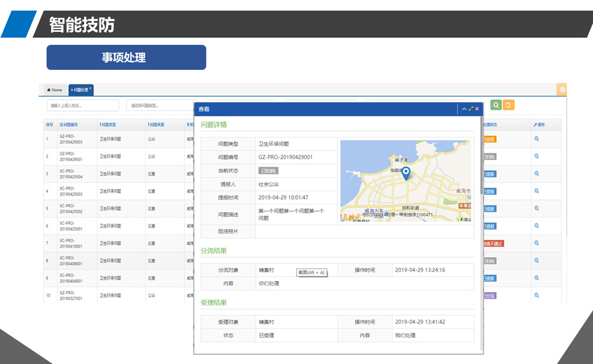Viewport: 593px width, 364px height.
Task: View details magnifier for row XC-PRO-20190425002
Action: 537,208
